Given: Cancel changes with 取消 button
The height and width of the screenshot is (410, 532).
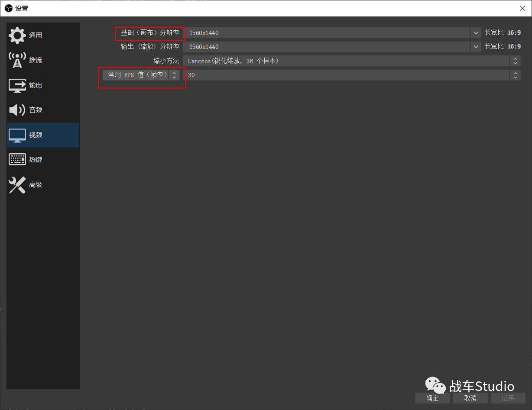Looking at the screenshot, I should [470, 398].
